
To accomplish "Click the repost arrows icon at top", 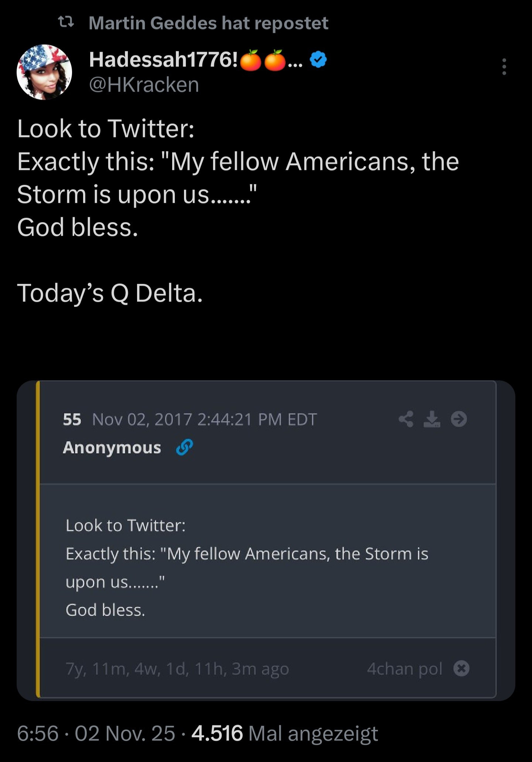I will (66, 23).
